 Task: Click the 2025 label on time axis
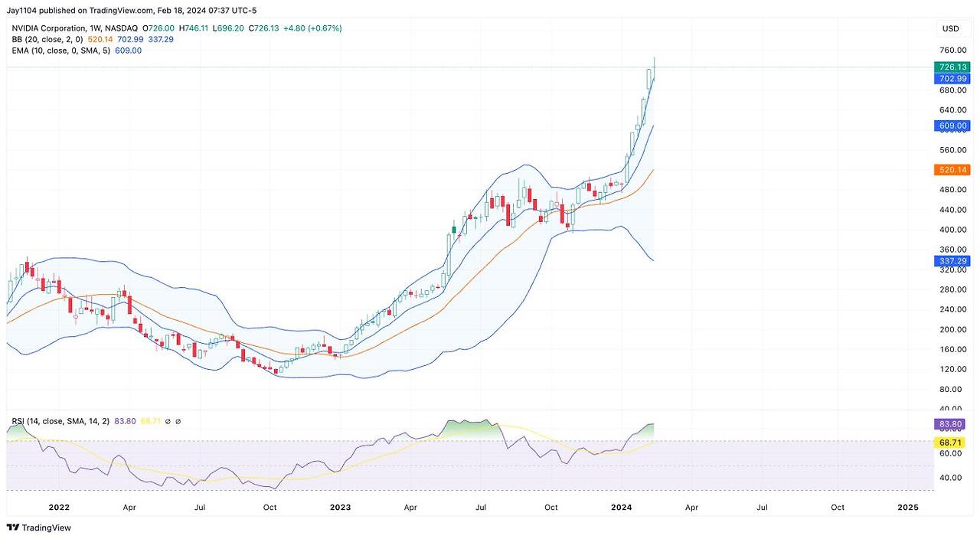(908, 507)
